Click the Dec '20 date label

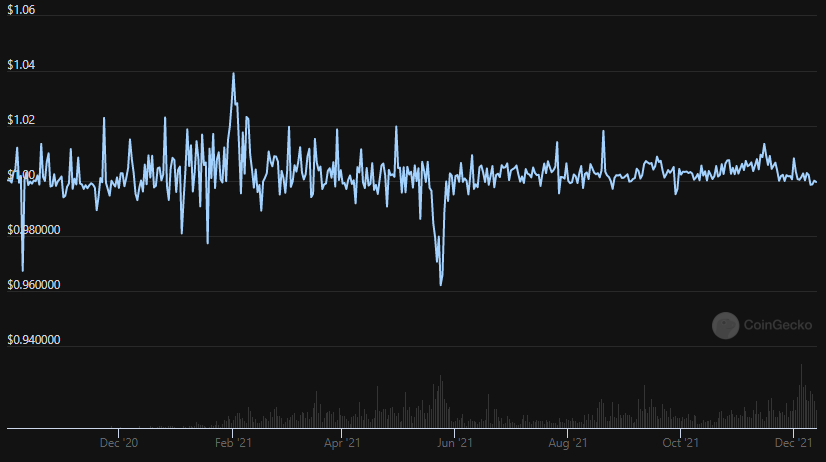119,443
